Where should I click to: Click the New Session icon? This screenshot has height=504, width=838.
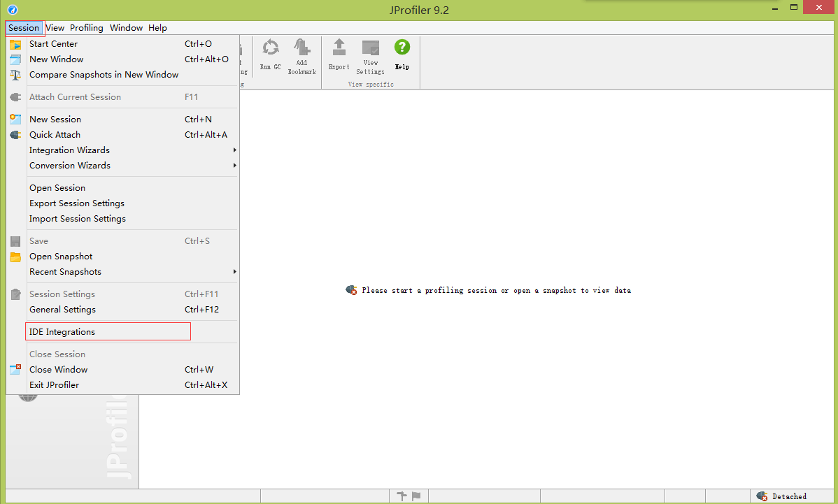point(15,119)
